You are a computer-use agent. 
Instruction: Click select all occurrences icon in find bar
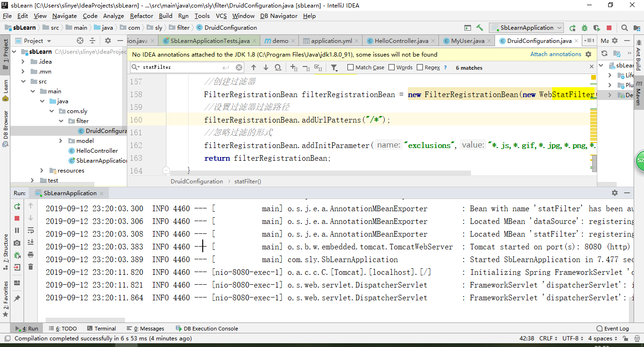click(x=318, y=67)
